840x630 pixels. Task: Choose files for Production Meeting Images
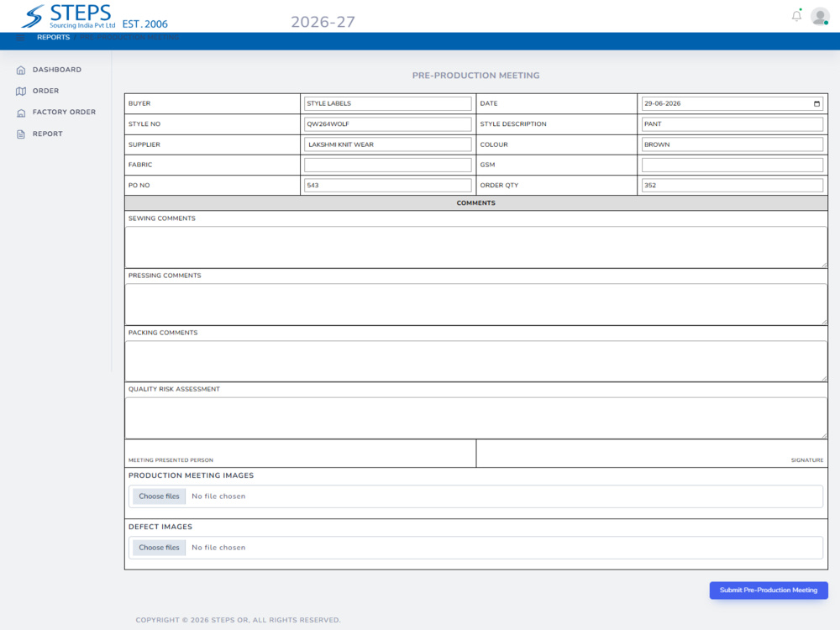click(x=159, y=496)
